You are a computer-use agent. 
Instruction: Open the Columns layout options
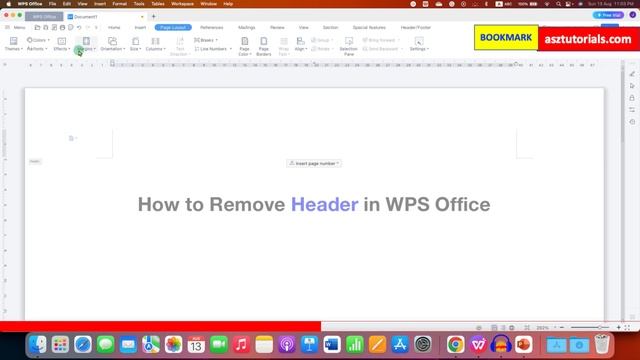coord(156,44)
